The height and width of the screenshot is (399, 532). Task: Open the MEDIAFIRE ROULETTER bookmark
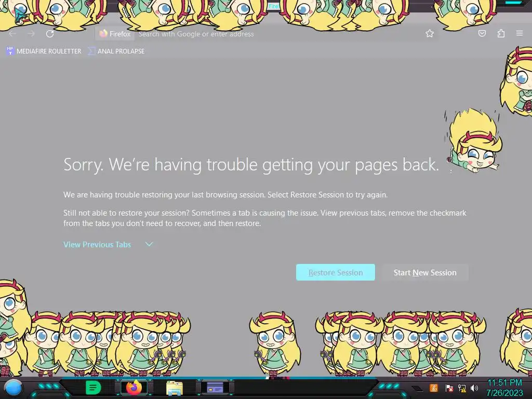click(x=44, y=51)
